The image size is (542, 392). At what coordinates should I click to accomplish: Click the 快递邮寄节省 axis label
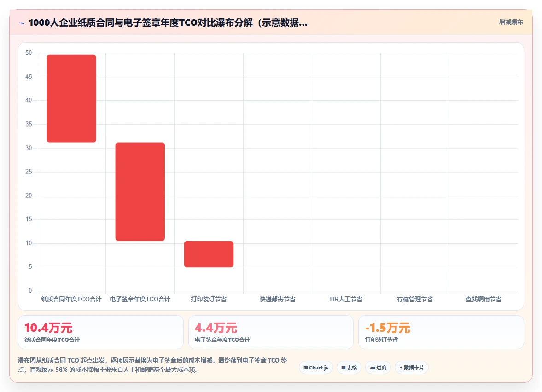coord(278,299)
